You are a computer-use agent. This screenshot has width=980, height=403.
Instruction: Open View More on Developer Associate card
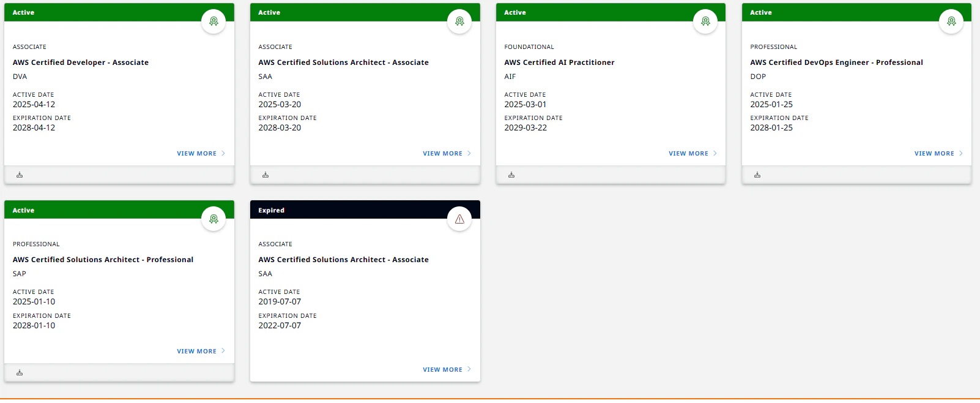tap(197, 154)
